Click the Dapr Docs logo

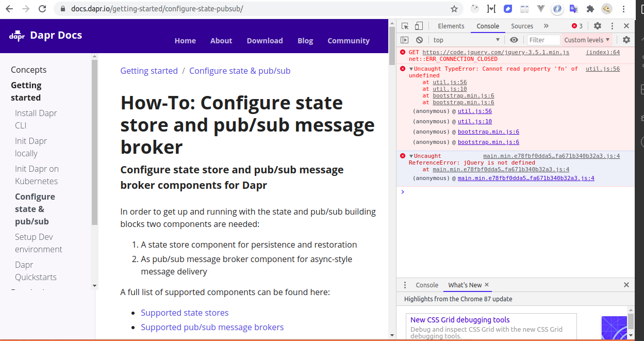[x=45, y=35]
